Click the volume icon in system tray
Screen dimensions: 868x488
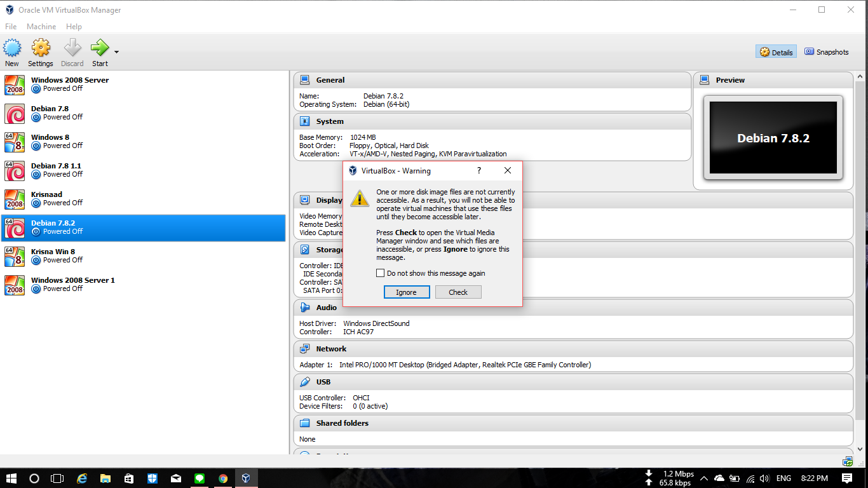point(764,478)
